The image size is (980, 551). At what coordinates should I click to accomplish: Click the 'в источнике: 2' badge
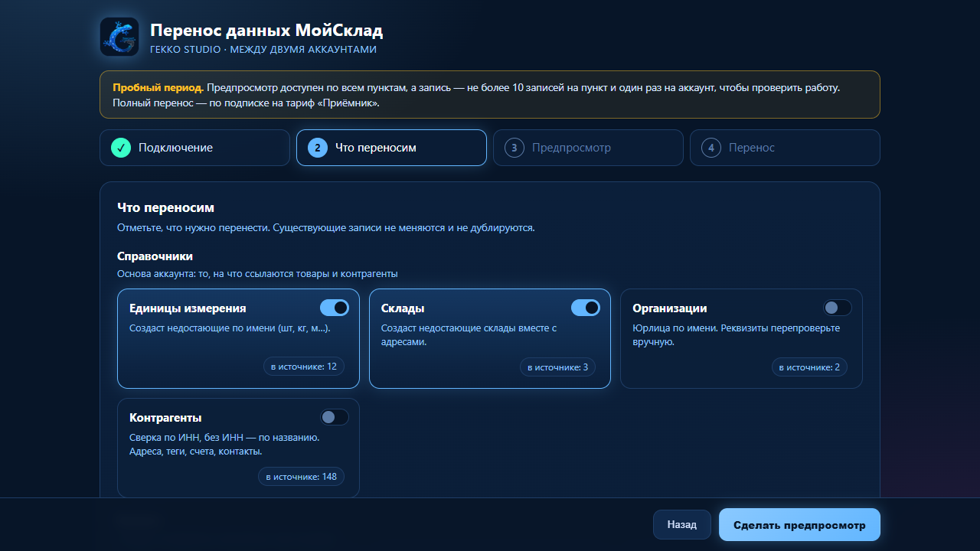[809, 367]
